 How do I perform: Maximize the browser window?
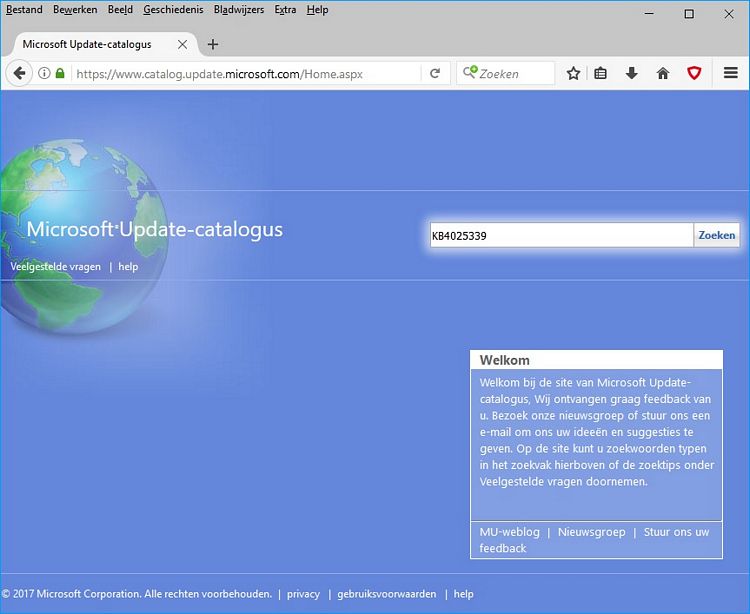[x=689, y=13]
